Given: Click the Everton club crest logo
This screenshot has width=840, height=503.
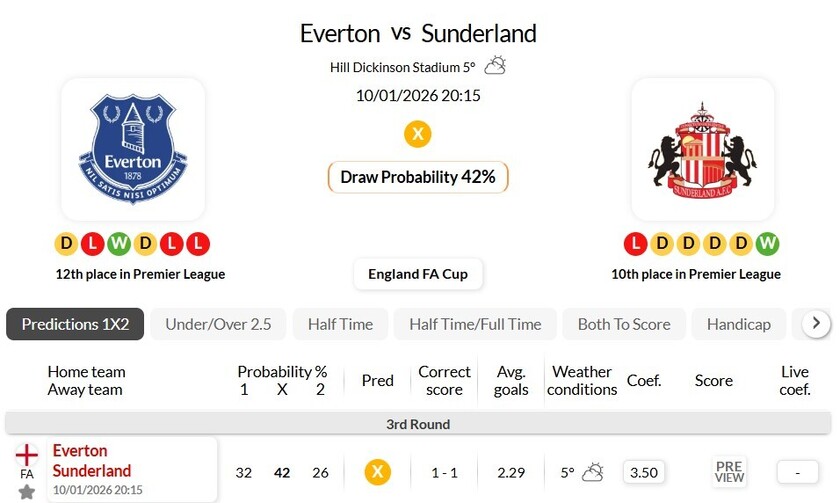Looking at the screenshot, I should pyautogui.click(x=133, y=148).
